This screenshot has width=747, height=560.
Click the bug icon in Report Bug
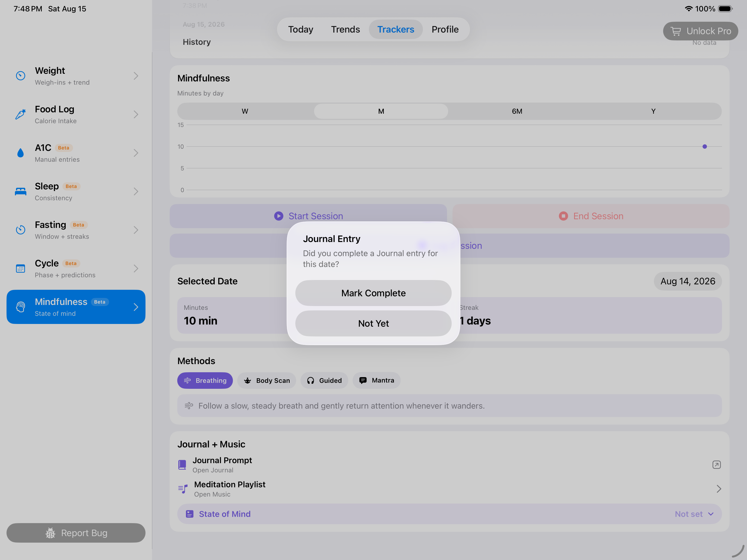click(50, 533)
